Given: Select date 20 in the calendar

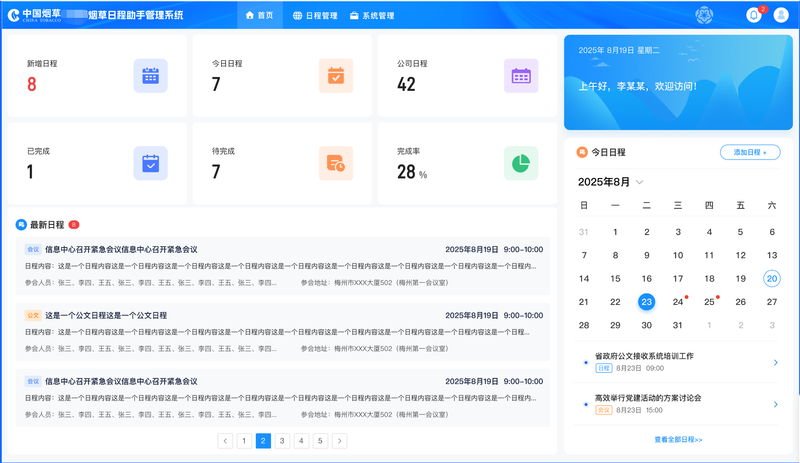Looking at the screenshot, I should click(771, 279).
